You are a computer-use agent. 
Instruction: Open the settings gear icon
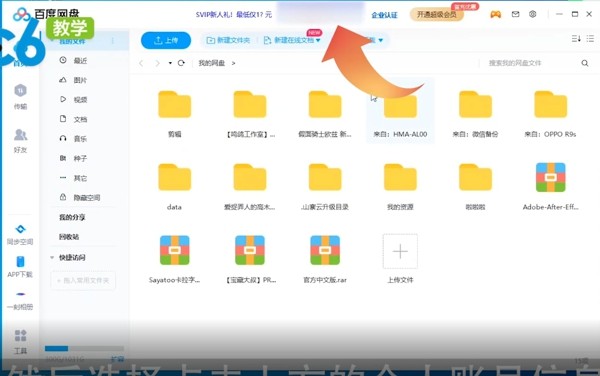pyautogui.click(x=533, y=14)
